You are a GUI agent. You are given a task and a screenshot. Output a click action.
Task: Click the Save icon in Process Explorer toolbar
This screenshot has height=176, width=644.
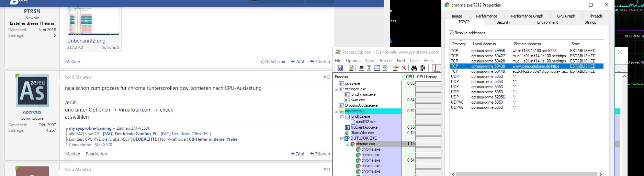(340, 68)
